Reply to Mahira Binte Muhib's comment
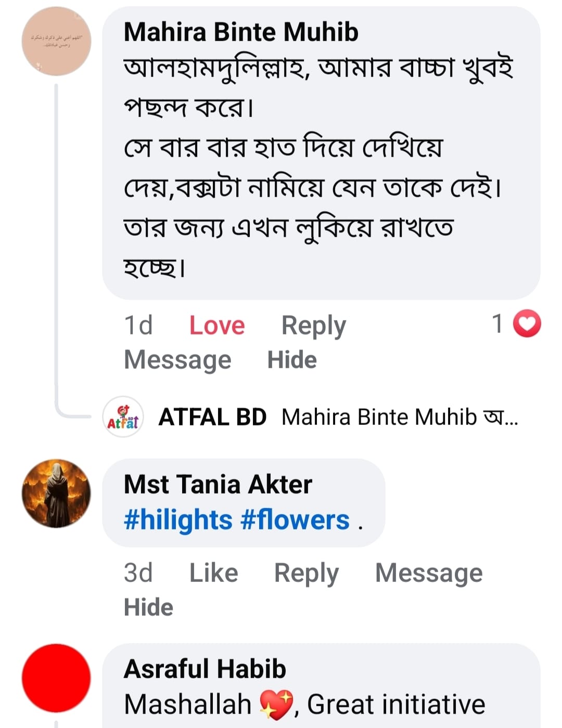The image size is (562, 728). [x=313, y=326]
